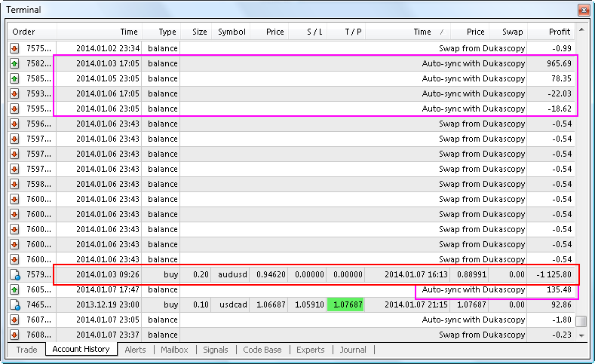The height and width of the screenshot is (364, 595).
Task: Select the red arrow icon of order 7607
Action: click(x=14, y=320)
